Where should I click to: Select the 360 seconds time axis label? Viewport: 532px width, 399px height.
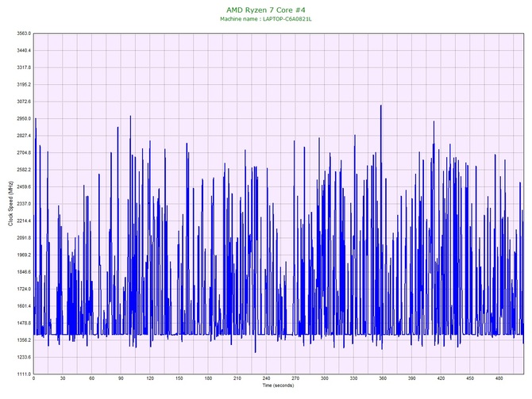pyautogui.click(x=383, y=378)
